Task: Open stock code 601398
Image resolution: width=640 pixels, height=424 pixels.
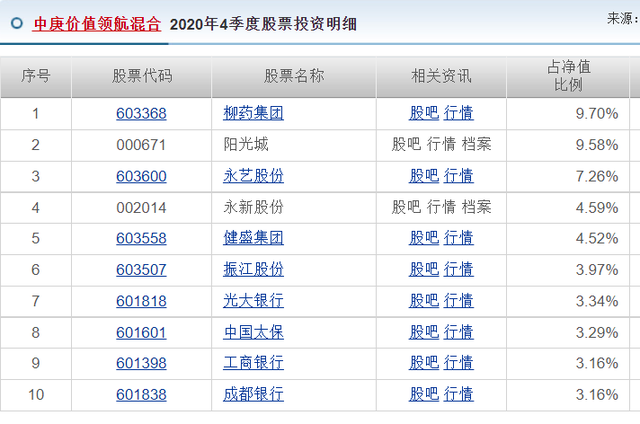Action: 141,363
